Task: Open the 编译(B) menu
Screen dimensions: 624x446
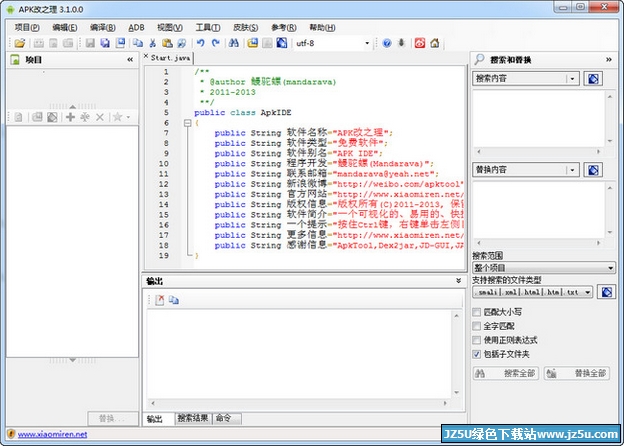Action: point(103,27)
